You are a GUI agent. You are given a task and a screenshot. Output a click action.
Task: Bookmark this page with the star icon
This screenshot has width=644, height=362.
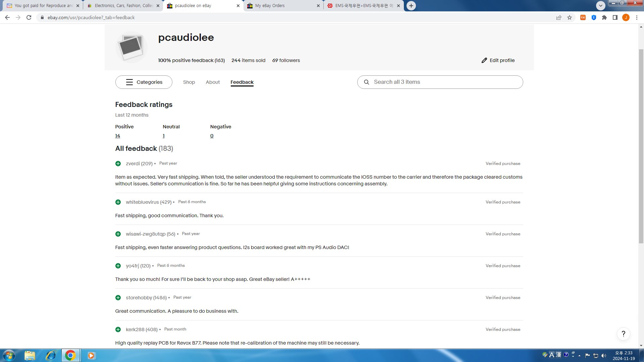[x=570, y=17]
